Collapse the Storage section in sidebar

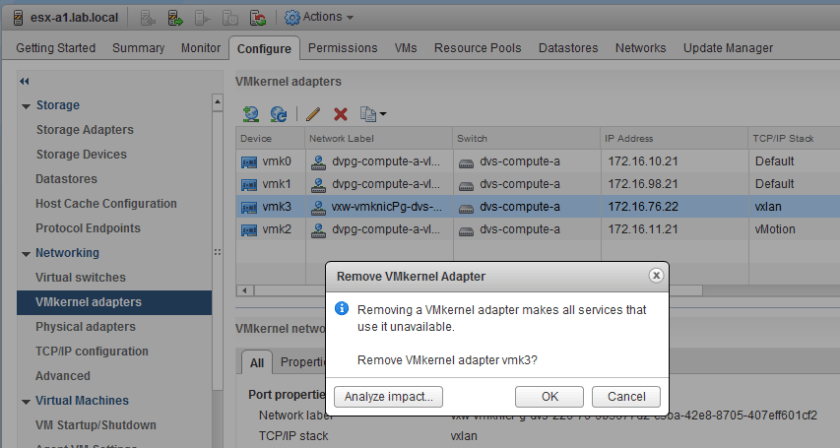coord(26,105)
